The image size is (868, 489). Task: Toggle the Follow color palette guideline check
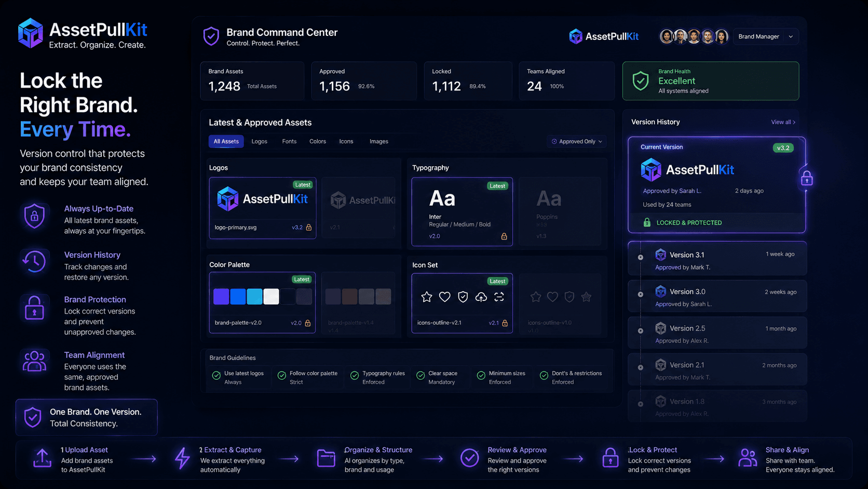282,376
